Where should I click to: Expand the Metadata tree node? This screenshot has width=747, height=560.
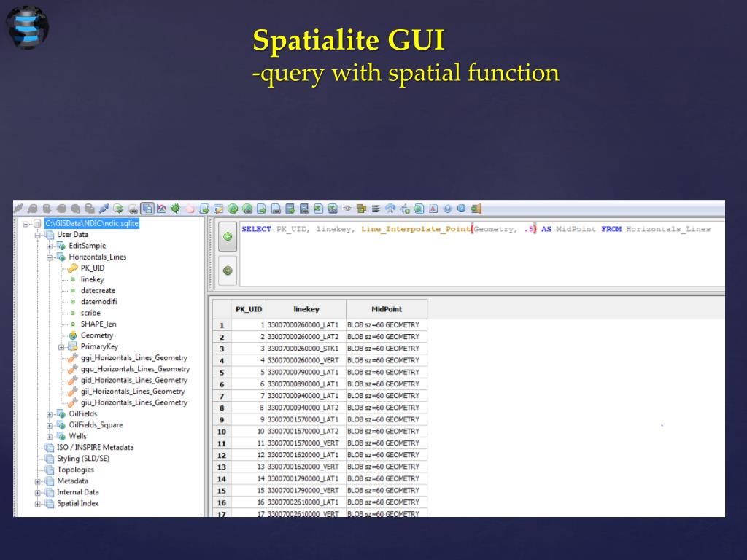click(38, 481)
